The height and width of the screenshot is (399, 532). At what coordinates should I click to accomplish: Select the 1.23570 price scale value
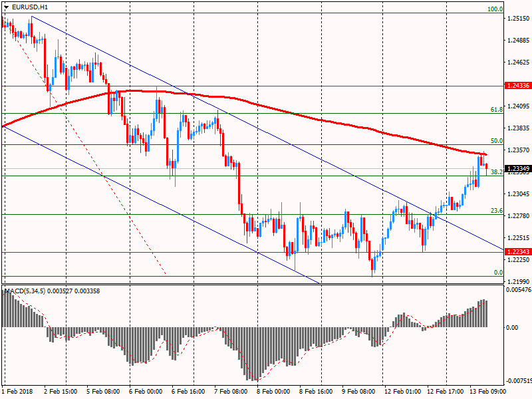[519, 150]
